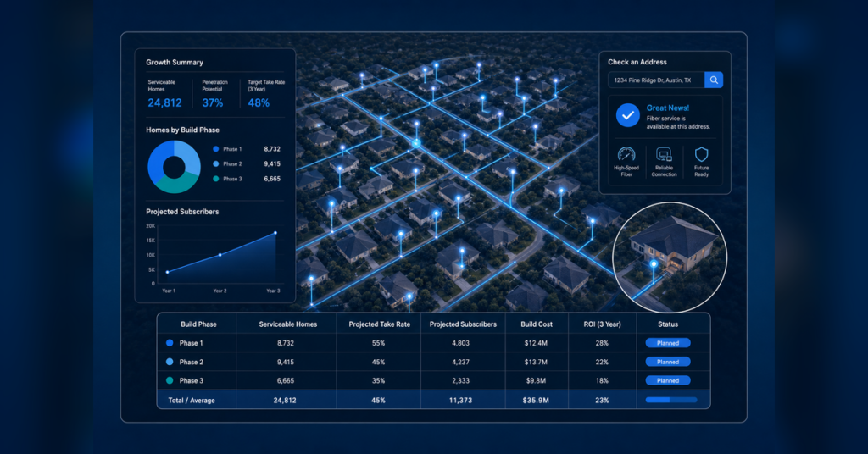868x454 pixels.
Task: Click the Planned status button for Phase 1
Action: click(668, 343)
